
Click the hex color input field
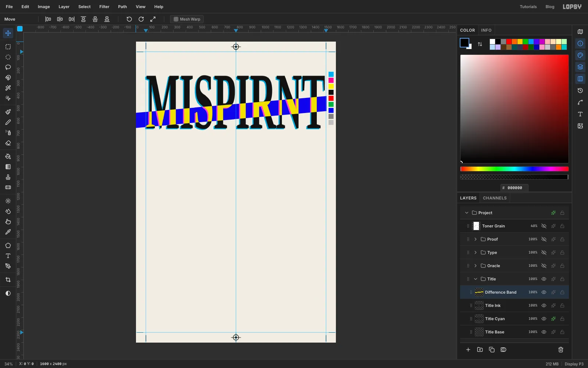tap(514, 188)
